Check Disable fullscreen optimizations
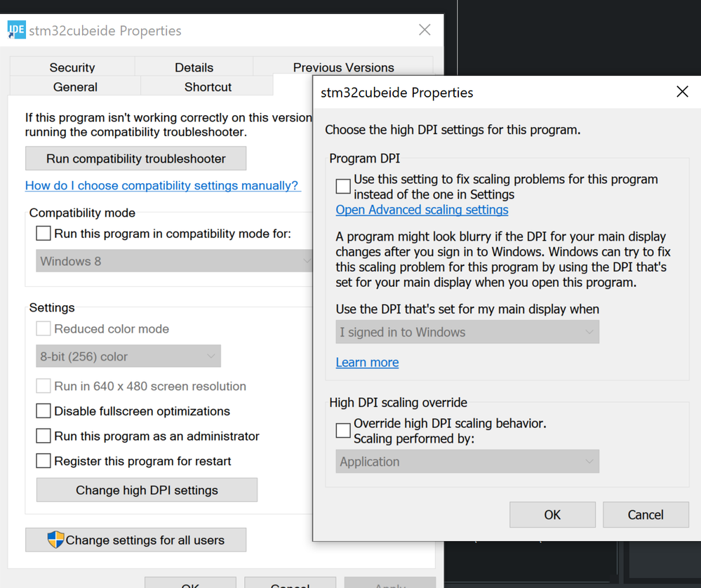Screen dimensions: 701x588 coord(44,411)
